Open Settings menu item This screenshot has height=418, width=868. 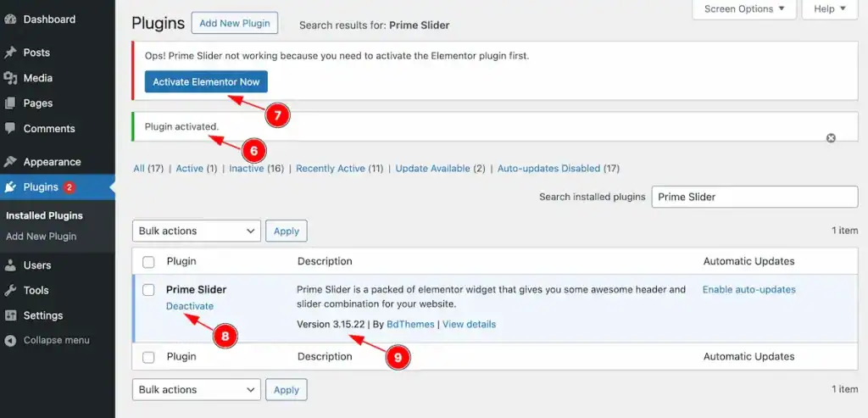coord(43,315)
